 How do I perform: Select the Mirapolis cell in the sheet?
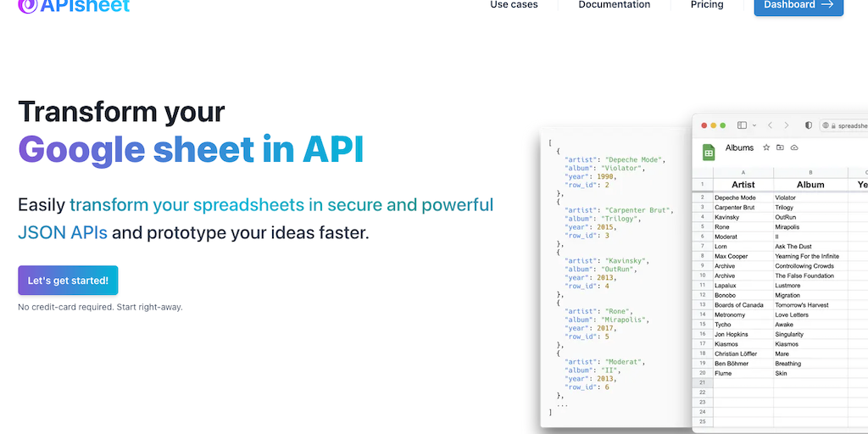coord(810,227)
